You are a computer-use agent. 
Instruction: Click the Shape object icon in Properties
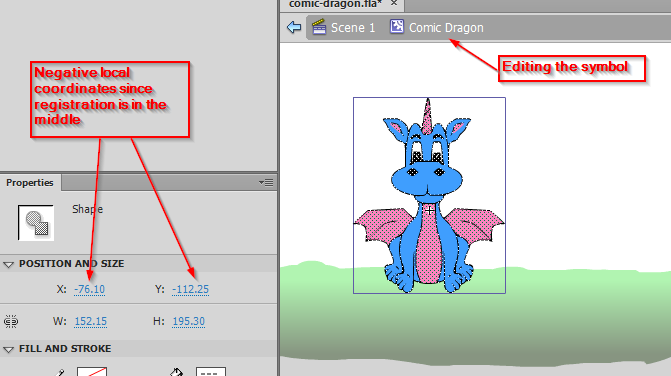(36, 222)
